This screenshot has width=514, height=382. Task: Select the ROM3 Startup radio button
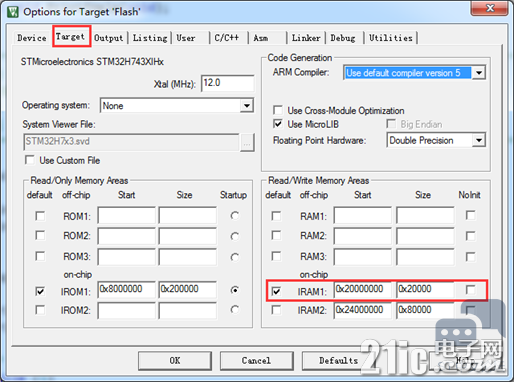tap(235, 257)
